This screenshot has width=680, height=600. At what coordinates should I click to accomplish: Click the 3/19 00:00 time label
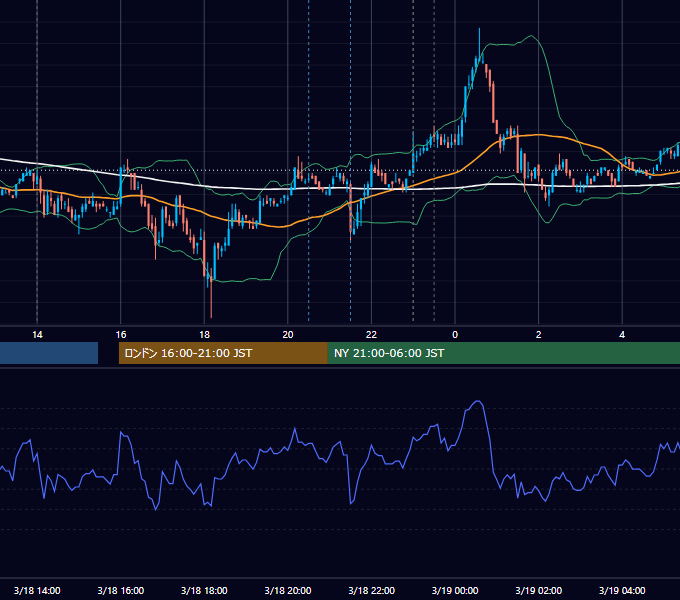pyautogui.click(x=455, y=590)
